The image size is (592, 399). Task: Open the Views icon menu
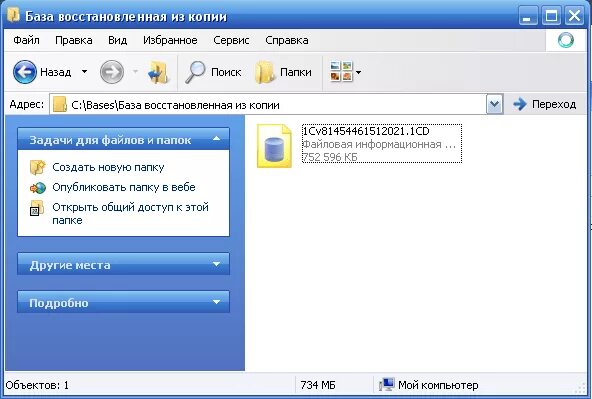pos(341,71)
